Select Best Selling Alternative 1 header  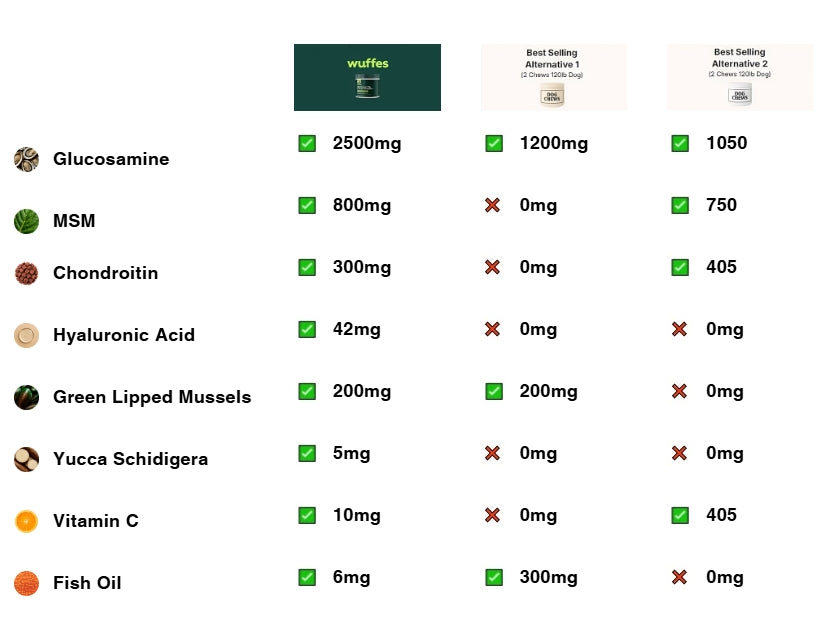point(554,77)
